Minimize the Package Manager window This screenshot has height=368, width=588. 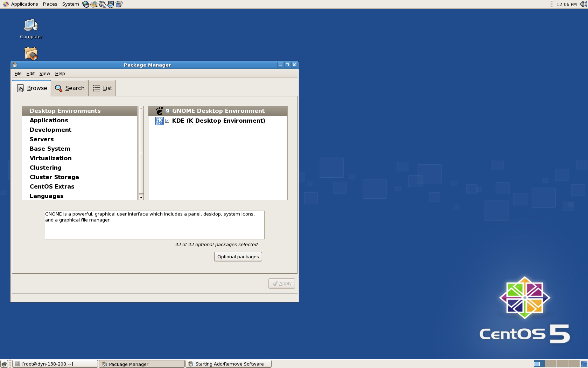(280, 65)
